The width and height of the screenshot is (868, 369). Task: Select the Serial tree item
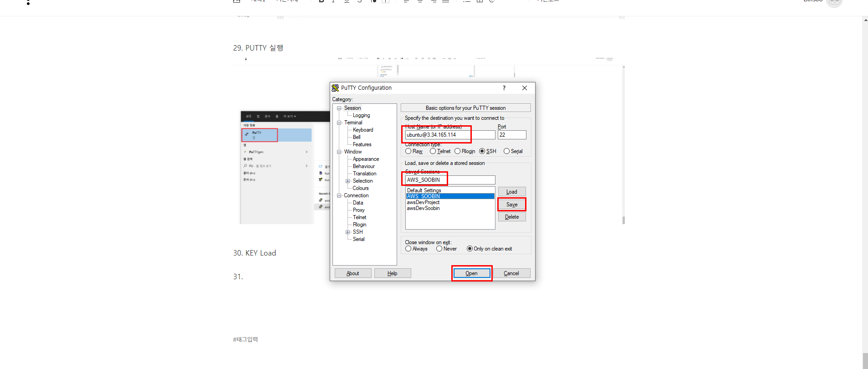coord(358,239)
